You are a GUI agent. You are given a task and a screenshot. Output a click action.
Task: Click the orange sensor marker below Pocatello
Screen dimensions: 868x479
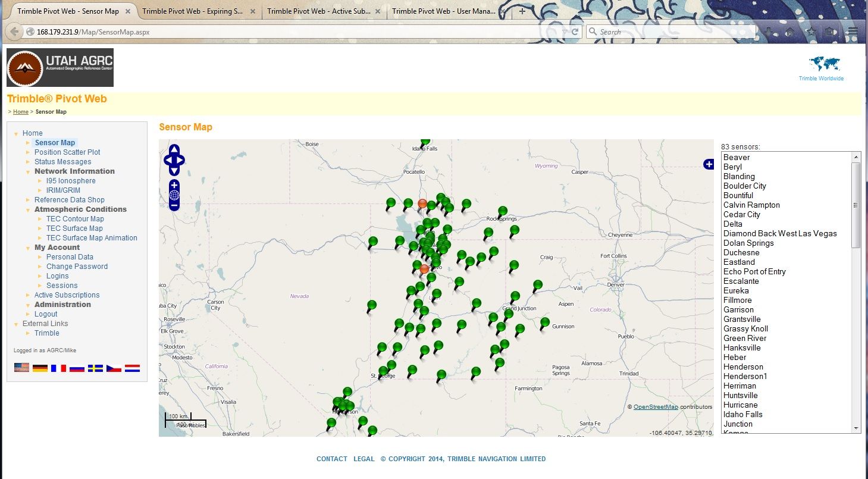click(422, 204)
